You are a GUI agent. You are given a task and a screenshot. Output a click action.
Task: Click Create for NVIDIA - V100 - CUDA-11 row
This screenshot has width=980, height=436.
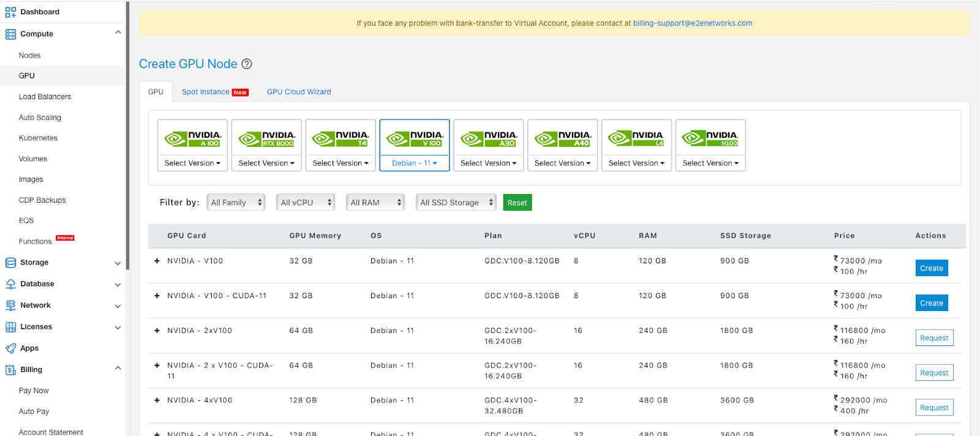(932, 303)
